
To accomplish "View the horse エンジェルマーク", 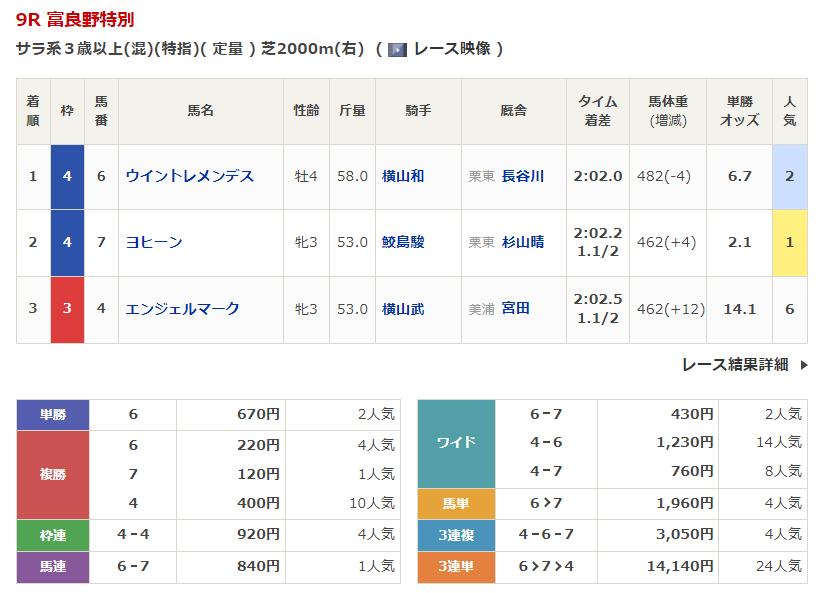I will point(182,309).
